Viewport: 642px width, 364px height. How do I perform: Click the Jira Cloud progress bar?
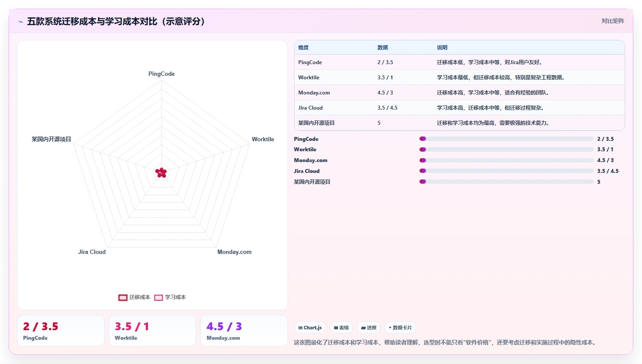506,171
